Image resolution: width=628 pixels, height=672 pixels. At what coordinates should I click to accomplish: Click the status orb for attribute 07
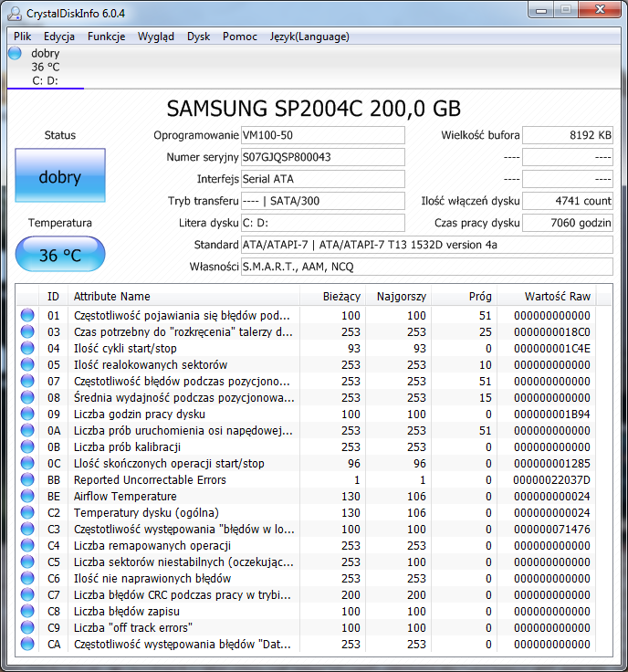click(x=27, y=381)
